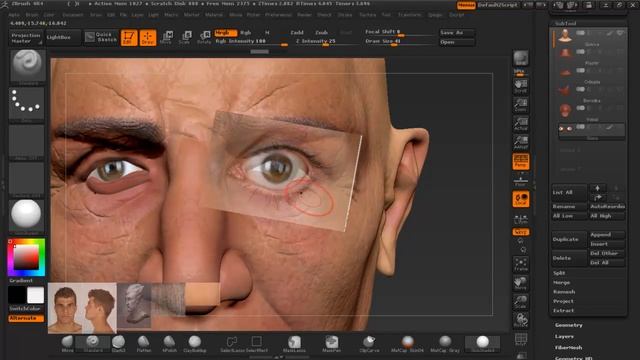
Task: Click the Save As button
Action: pos(456,33)
